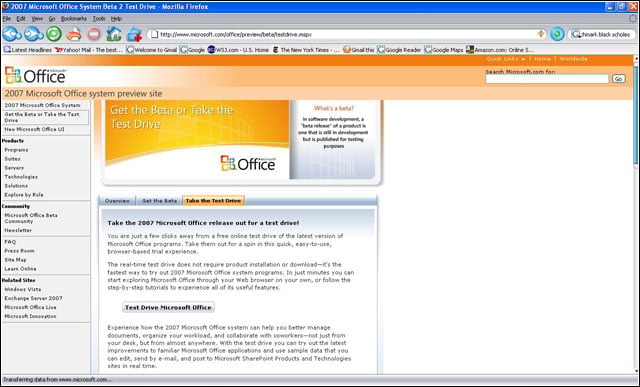
Task: Click the green Go icon next to URL bar
Action: (557, 34)
